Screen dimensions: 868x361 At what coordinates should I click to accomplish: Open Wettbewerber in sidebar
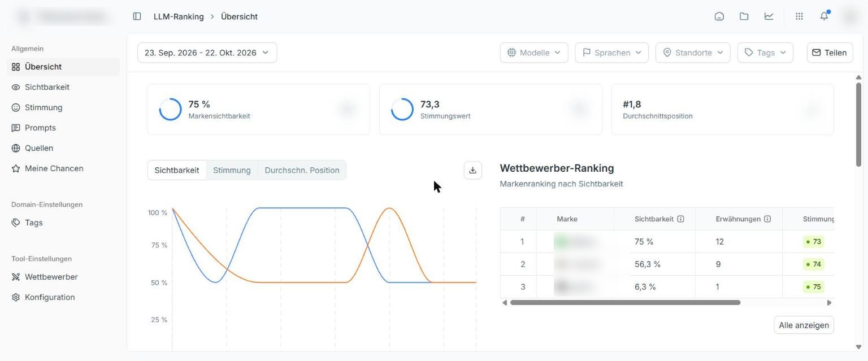(63, 277)
